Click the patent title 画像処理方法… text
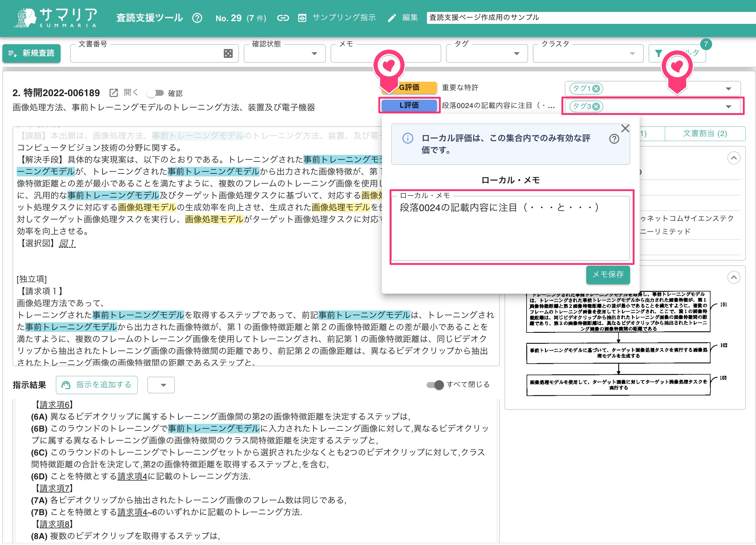Image resolution: width=756 pixels, height=545 pixels. [x=164, y=108]
